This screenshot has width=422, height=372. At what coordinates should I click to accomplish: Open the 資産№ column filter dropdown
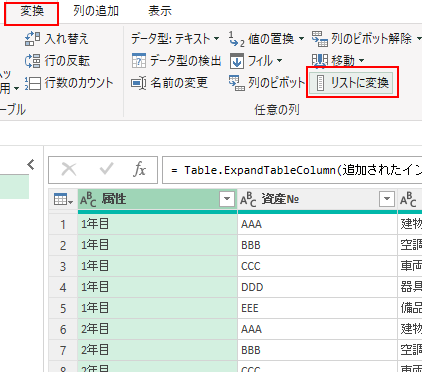pyautogui.click(x=387, y=199)
